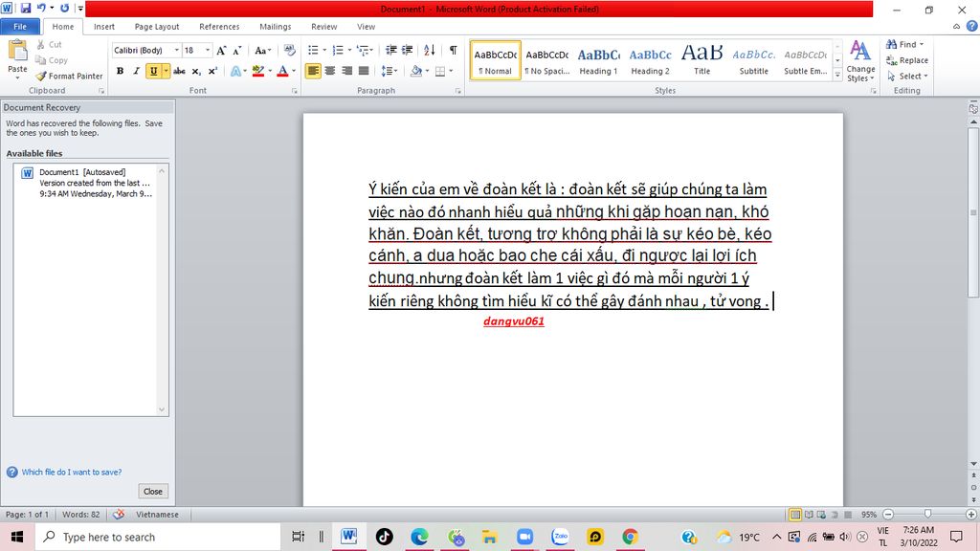Close the Document Recovery pane
980x551 pixels.
153,491
